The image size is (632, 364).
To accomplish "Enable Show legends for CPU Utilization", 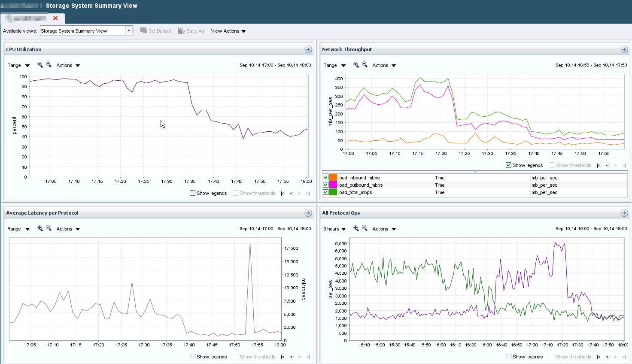I will coord(193,193).
